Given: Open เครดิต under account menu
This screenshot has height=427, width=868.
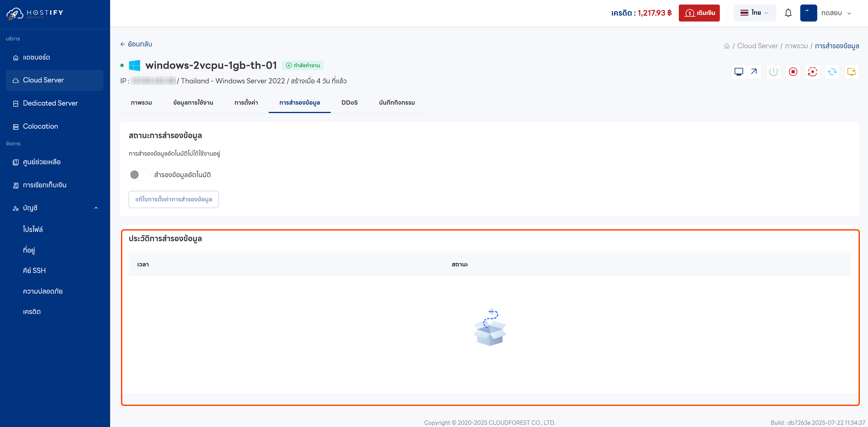Looking at the screenshot, I should (x=32, y=312).
